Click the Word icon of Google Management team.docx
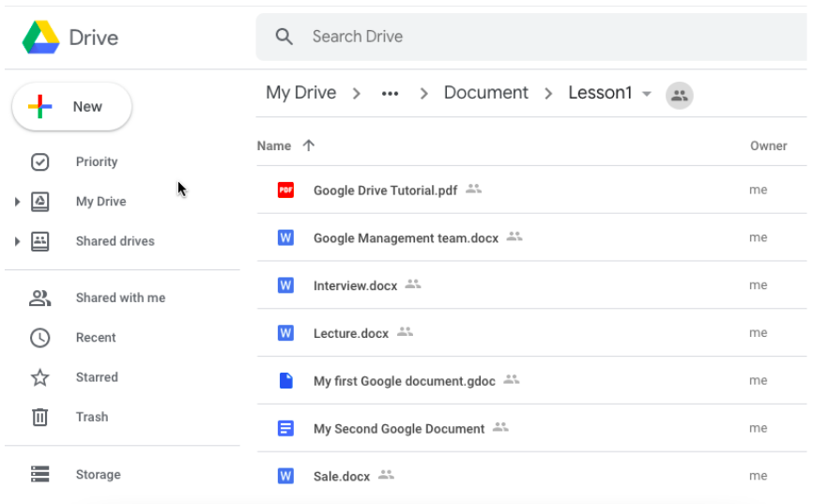813x504 pixels. coord(285,237)
